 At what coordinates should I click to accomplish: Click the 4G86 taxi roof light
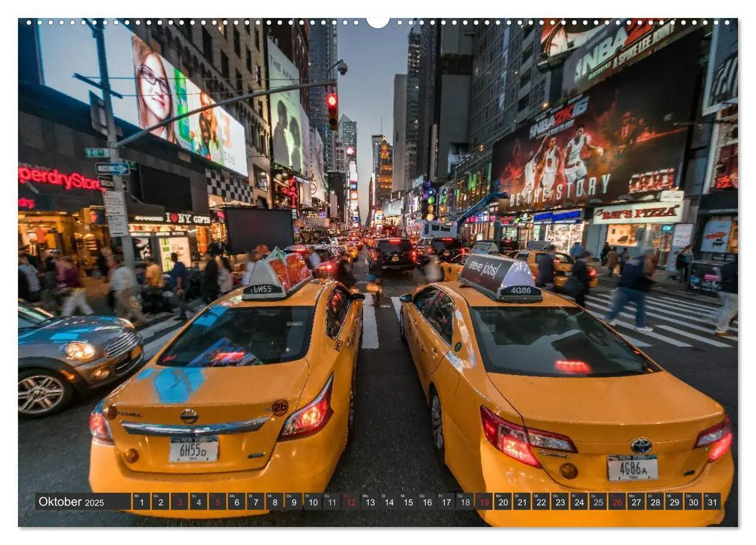[500, 278]
